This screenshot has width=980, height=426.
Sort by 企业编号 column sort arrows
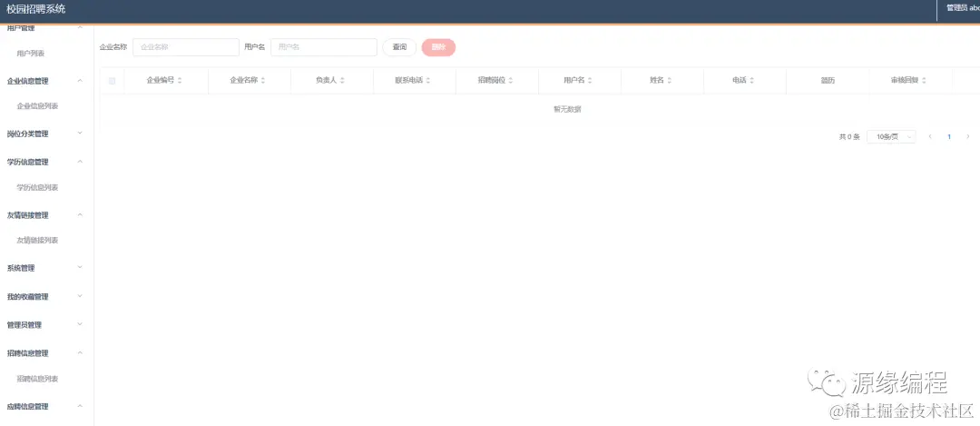point(180,81)
